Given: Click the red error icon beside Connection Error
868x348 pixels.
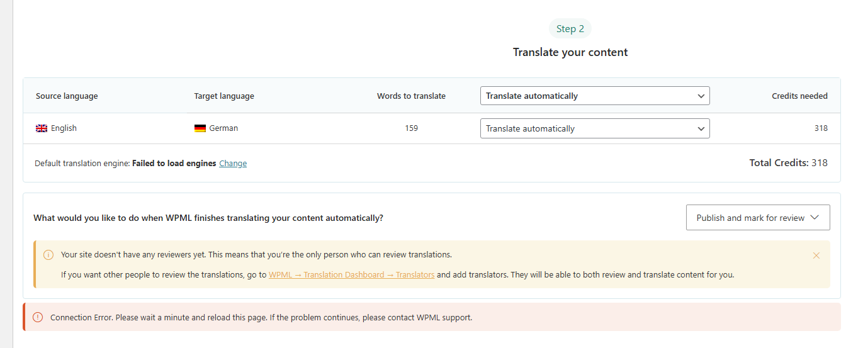Looking at the screenshot, I should [38, 318].
